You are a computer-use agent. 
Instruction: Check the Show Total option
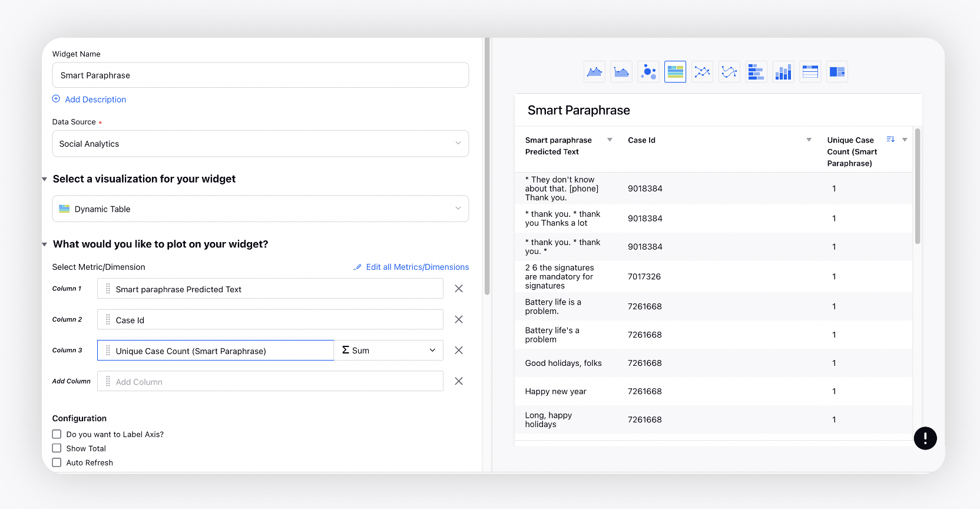(x=57, y=448)
